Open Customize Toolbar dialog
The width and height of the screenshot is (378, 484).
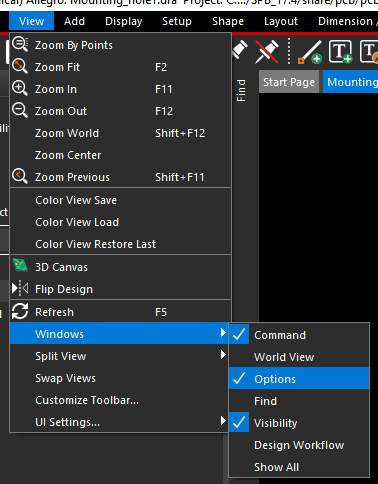(x=120, y=400)
